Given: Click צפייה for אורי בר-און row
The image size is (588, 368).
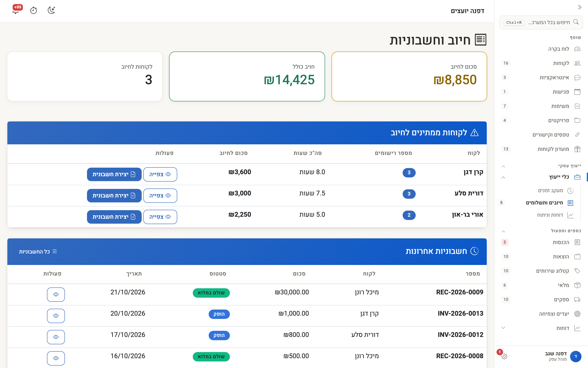Looking at the screenshot, I should 160,217.
